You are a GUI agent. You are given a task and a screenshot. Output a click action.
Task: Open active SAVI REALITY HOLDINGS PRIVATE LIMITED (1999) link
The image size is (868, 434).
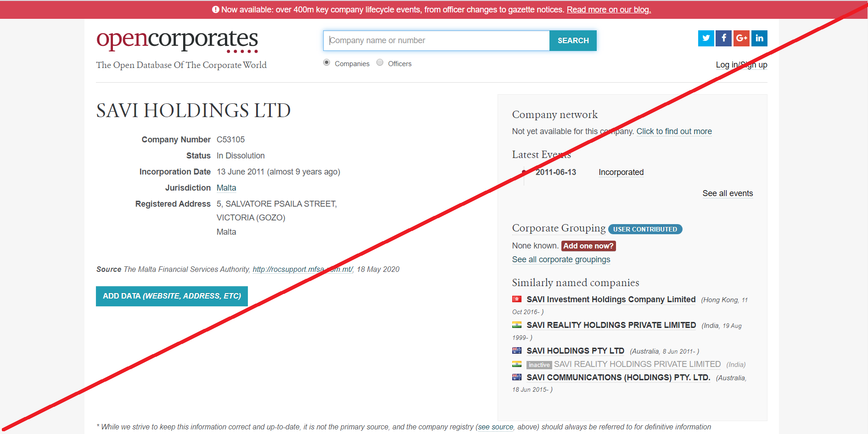[611, 325]
